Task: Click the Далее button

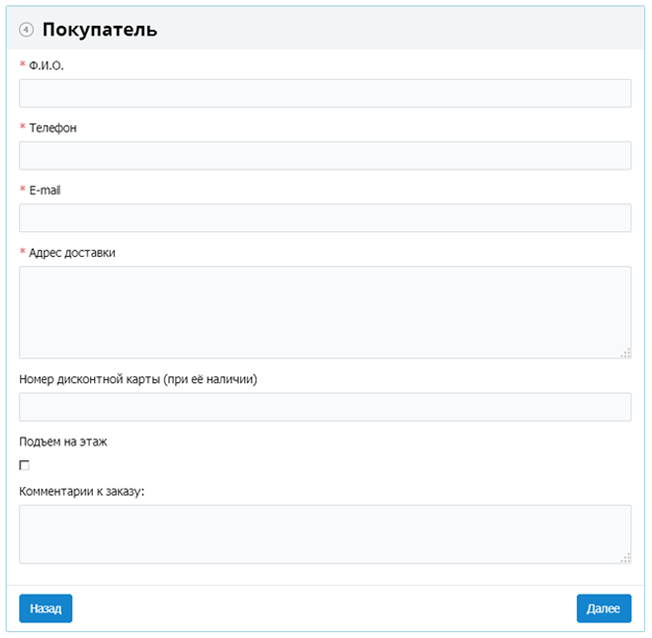Action: point(604,608)
